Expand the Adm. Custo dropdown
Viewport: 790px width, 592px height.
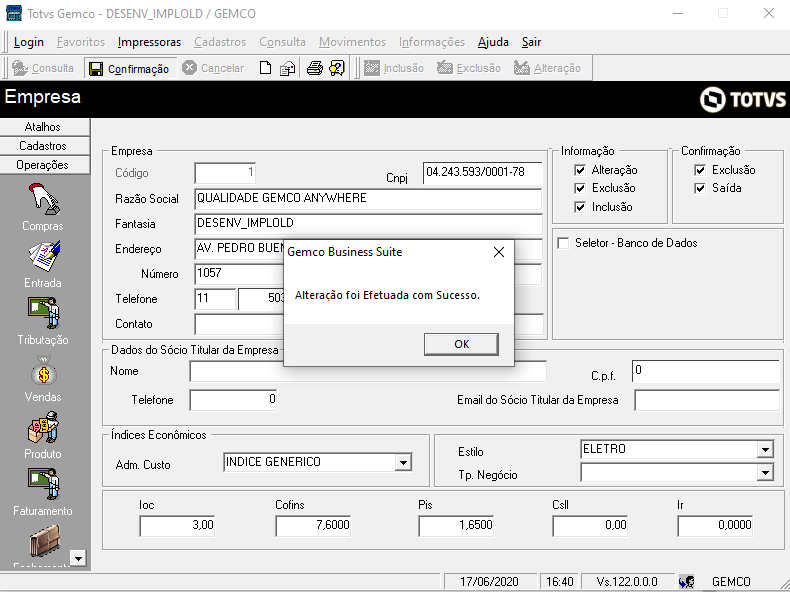pos(403,463)
